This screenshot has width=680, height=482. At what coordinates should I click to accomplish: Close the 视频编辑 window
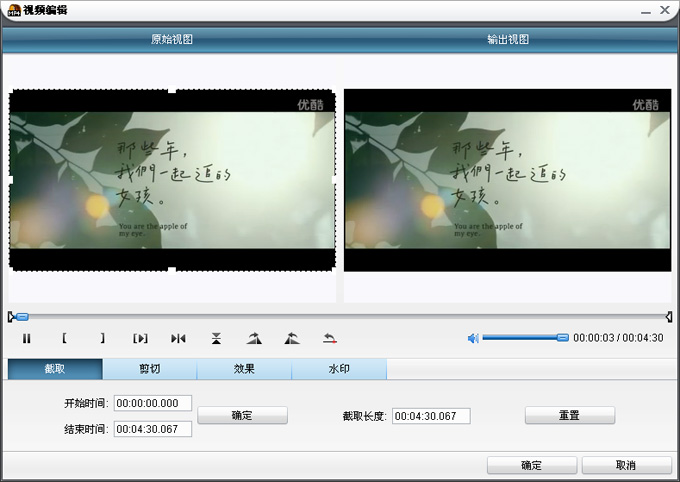coord(665,10)
